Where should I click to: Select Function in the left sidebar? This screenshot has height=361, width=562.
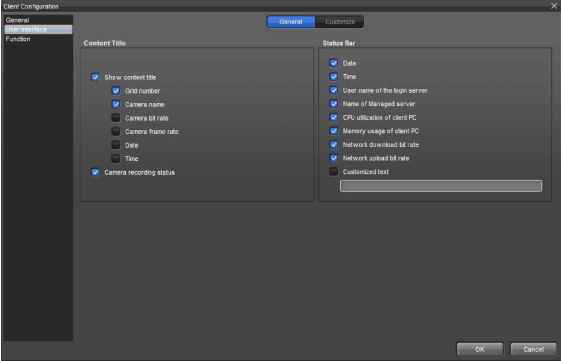pos(38,39)
